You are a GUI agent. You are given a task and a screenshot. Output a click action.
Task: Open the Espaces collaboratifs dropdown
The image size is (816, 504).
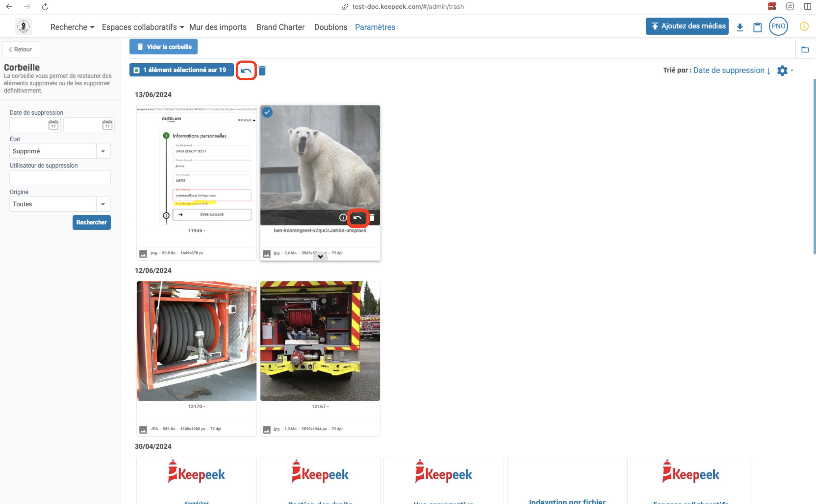[x=143, y=27]
